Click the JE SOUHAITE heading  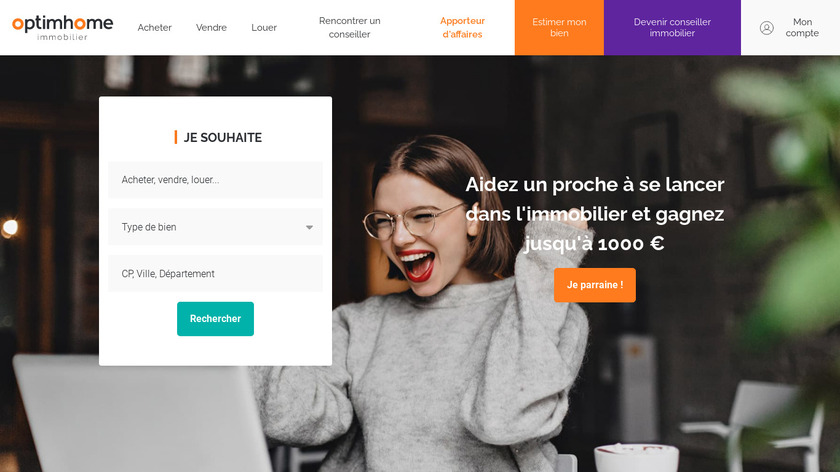[x=223, y=138]
